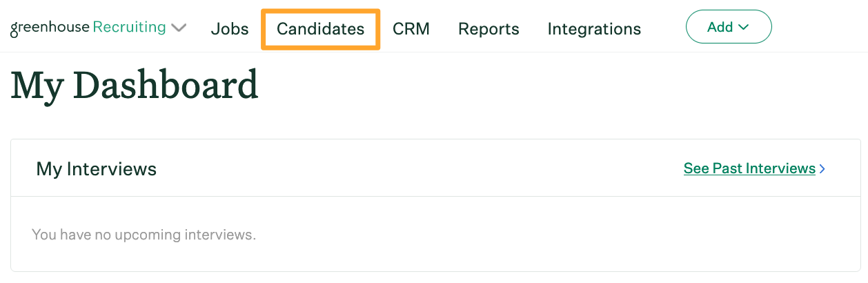This screenshot has width=868, height=283.
Task: Click the orange highlight border around Candidates
Action: pos(320,10)
